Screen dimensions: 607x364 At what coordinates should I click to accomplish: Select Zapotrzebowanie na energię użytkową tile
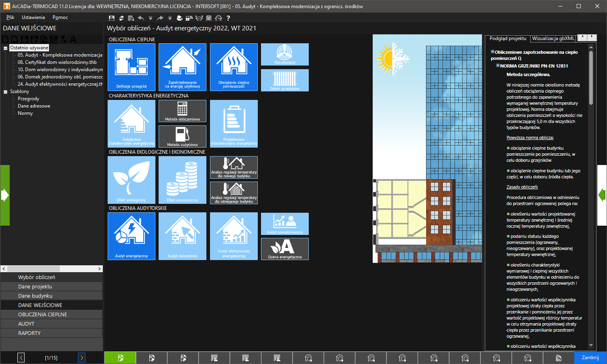183,67
